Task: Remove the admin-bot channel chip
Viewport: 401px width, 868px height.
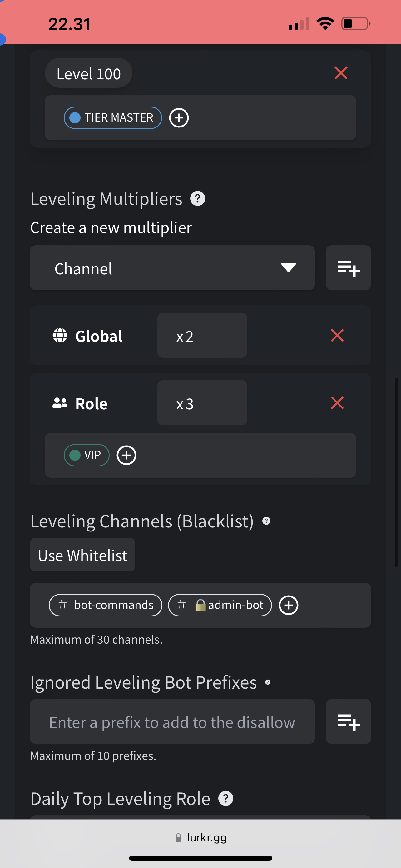Action: [220, 605]
